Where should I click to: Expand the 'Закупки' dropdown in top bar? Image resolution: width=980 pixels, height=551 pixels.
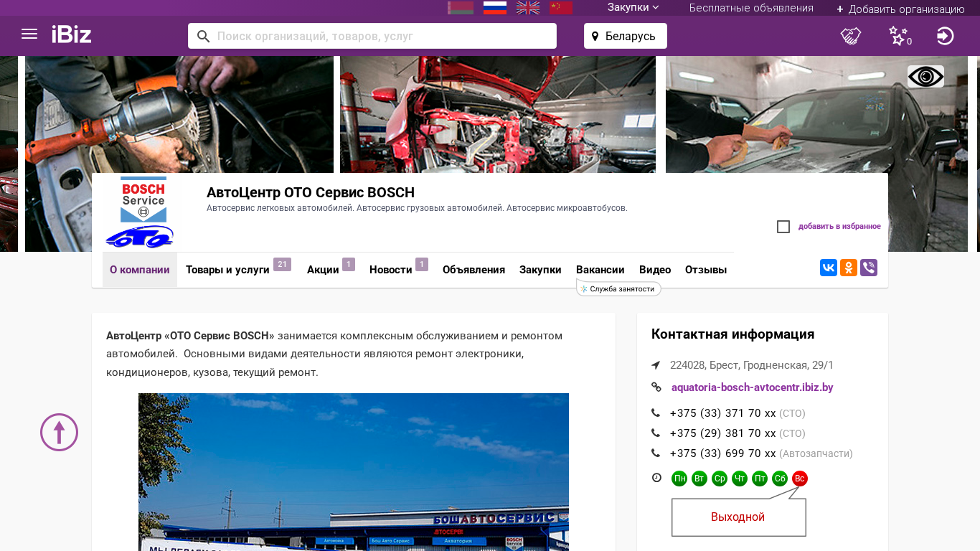pyautogui.click(x=633, y=8)
